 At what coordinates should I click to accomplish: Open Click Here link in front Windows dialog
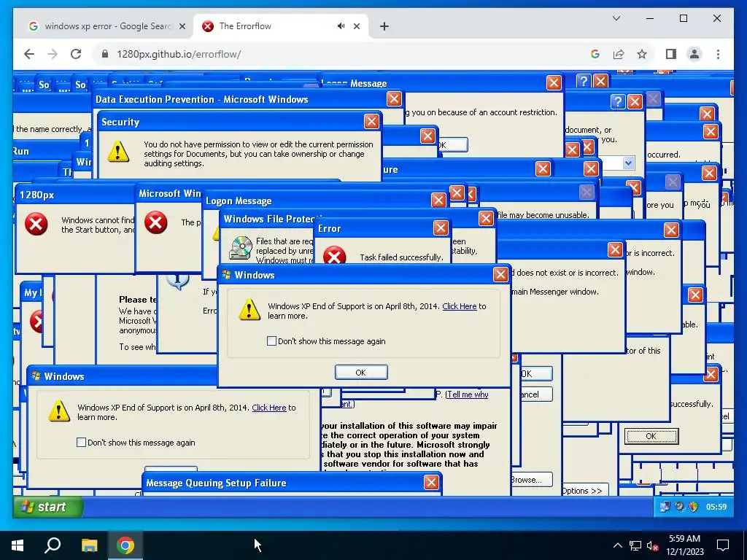pyautogui.click(x=460, y=306)
